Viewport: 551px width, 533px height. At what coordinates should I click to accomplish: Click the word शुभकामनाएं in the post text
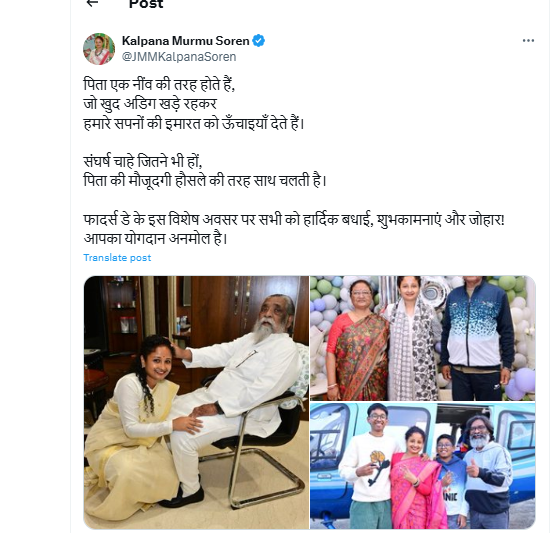409,220
